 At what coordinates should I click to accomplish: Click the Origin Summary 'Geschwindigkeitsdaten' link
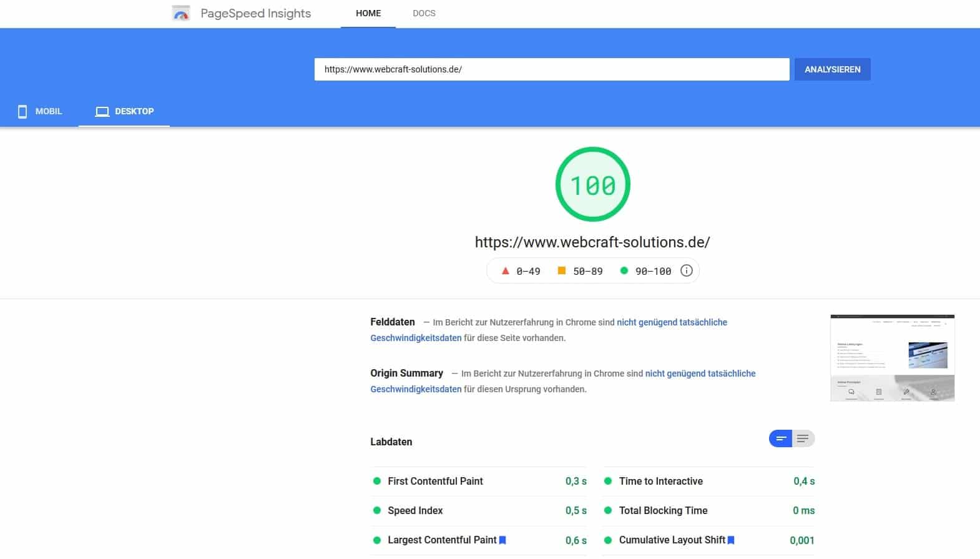pyautogui.click(x=416, y=389)
